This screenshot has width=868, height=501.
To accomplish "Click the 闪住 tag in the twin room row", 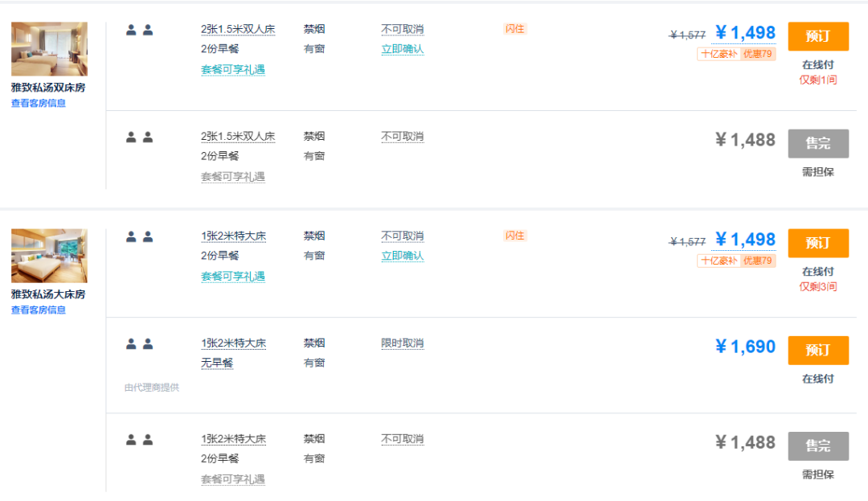I will 515,29.
